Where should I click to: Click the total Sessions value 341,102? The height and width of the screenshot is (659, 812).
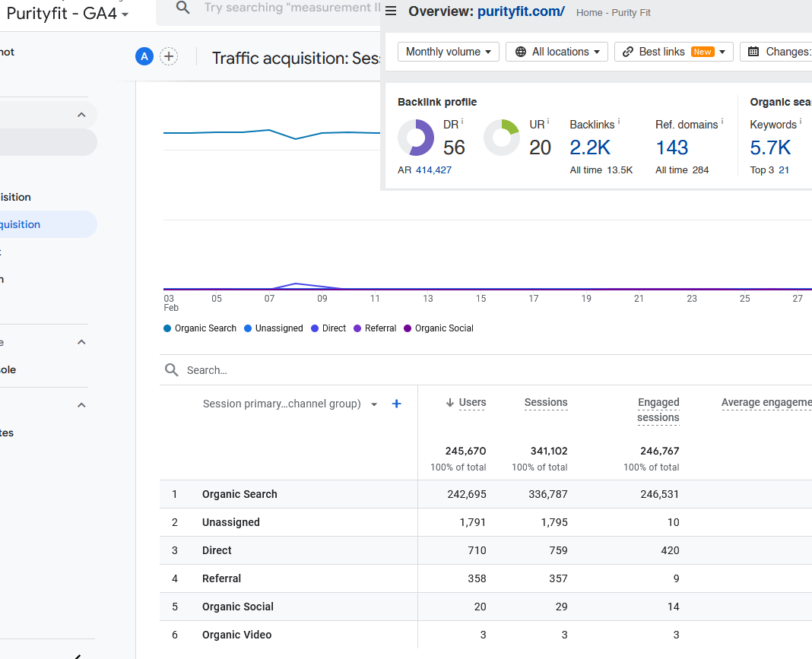pyautogui.click(x=549, y=451)
